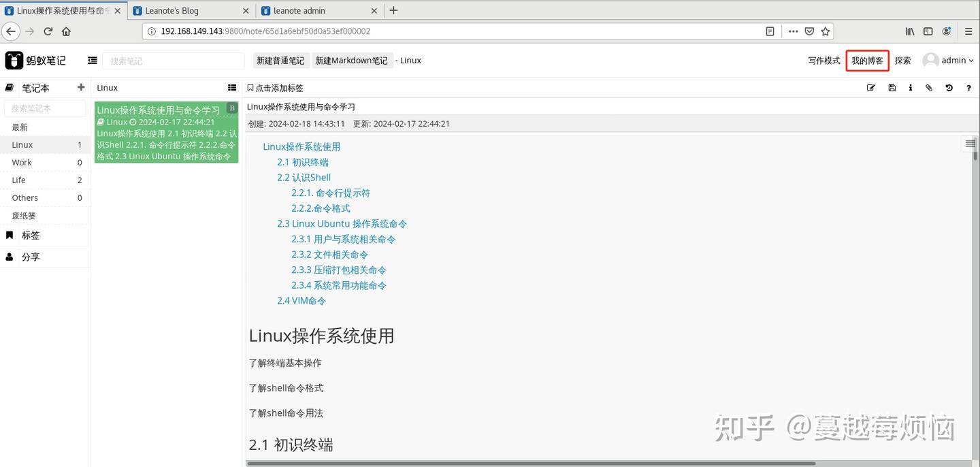Image resolution: width=980 pixels, height=467 pixels.
Task: Show note info with the i icon
Action: coord(911,87)
